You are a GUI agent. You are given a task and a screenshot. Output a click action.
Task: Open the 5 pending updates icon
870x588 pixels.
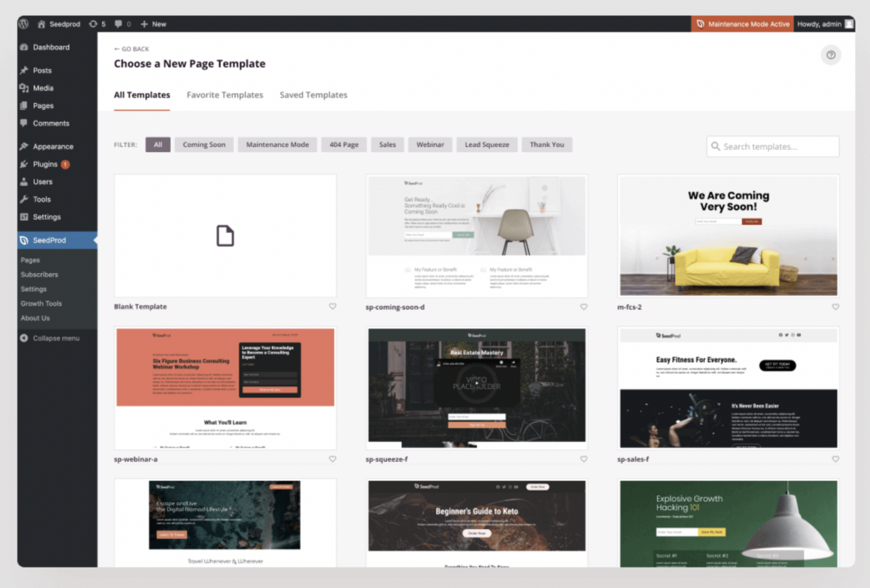97,24
